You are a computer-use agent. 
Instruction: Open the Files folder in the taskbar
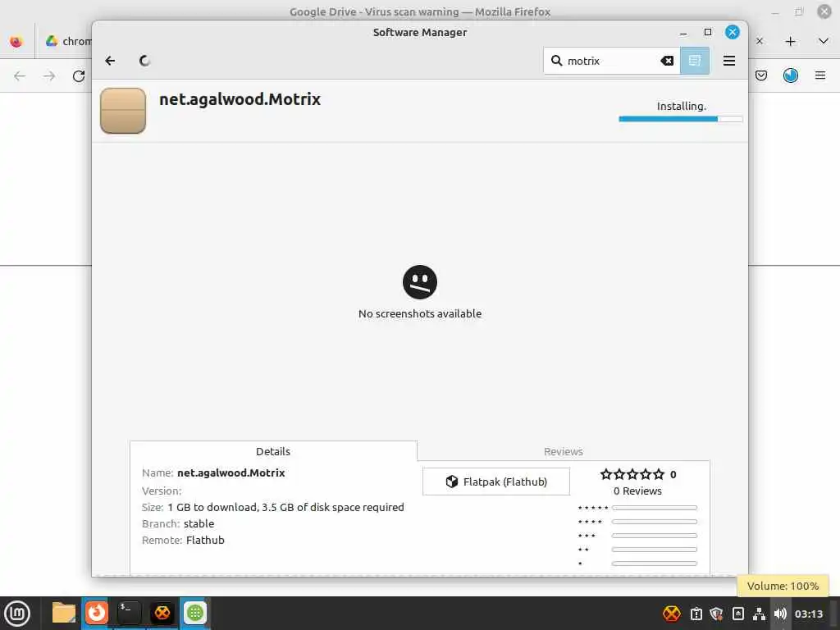click(64, 613)
